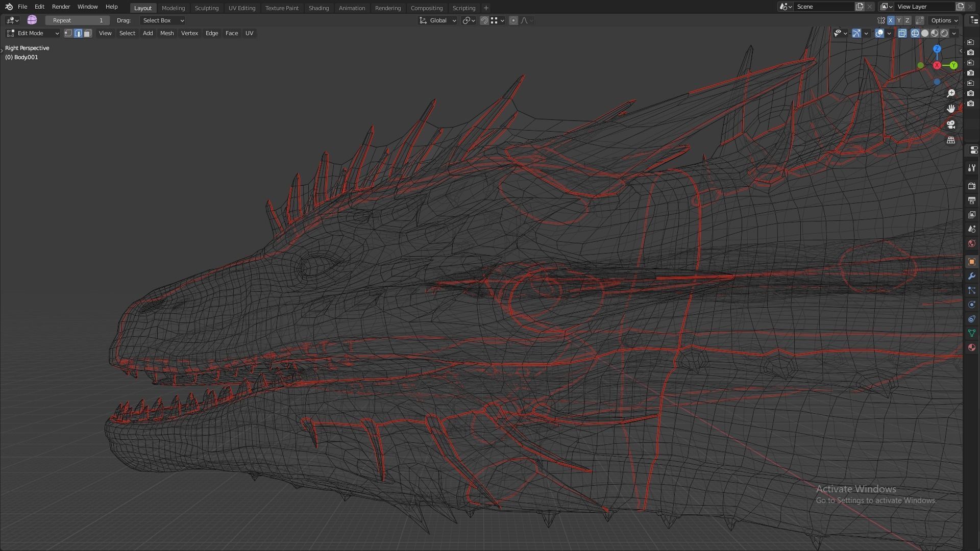Enable vertex select mode
Image resolution: width=980 pixels, height=551 pixels.
68,33
